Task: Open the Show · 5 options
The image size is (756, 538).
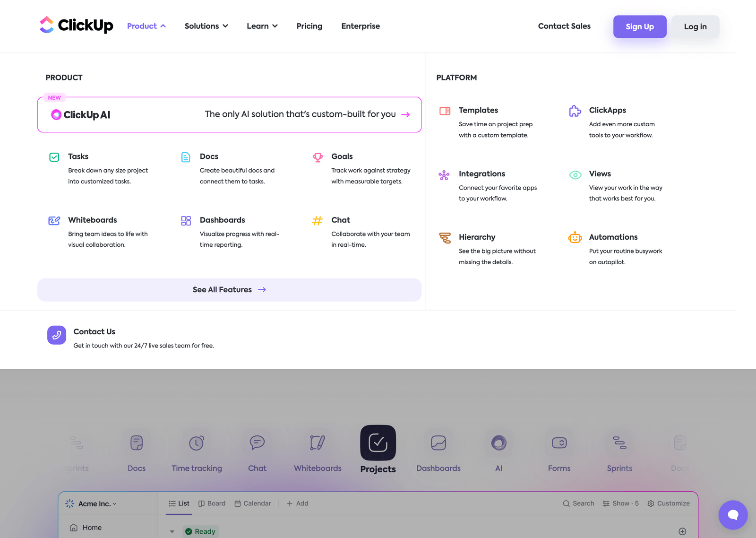Action: 621,503
